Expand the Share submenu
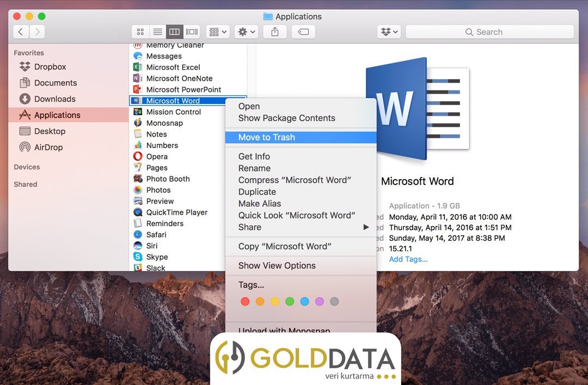Image resolution: width=588 pixels, height=385 pixels. (301, 228)
